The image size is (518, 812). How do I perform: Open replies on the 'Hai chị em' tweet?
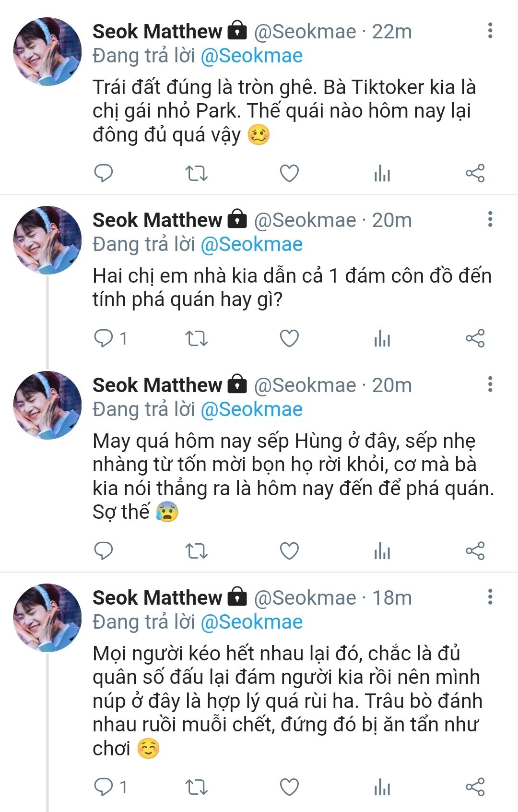(110, 338)
